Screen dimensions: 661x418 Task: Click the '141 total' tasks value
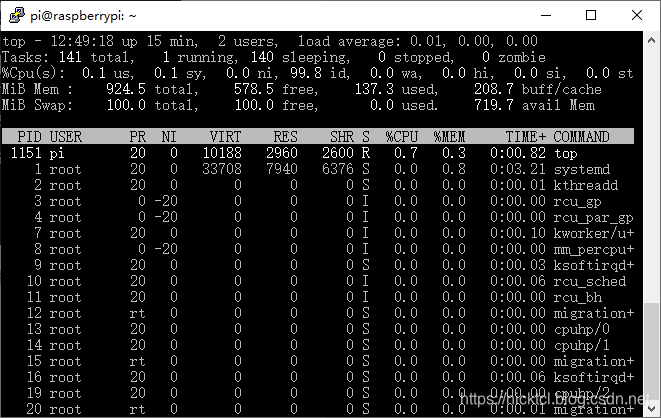pyautogui.click(x=97, y=57)
